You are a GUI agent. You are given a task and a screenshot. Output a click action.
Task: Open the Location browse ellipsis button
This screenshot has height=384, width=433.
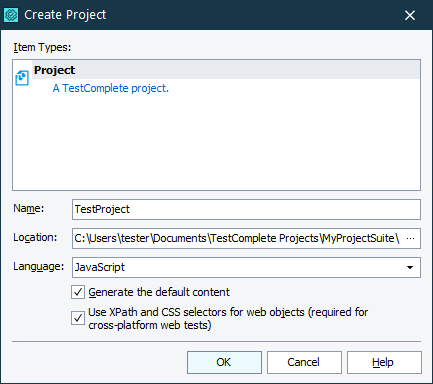(x=411, y=238)
